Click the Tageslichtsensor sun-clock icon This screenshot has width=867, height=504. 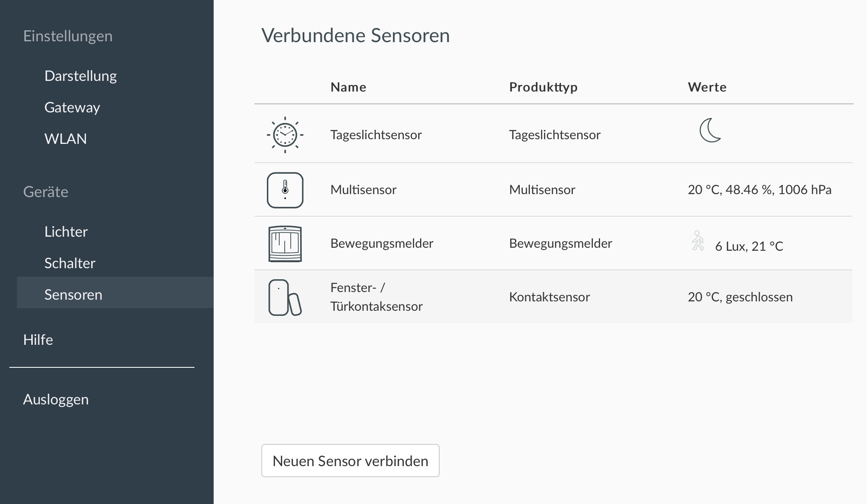tap(285, 135)
